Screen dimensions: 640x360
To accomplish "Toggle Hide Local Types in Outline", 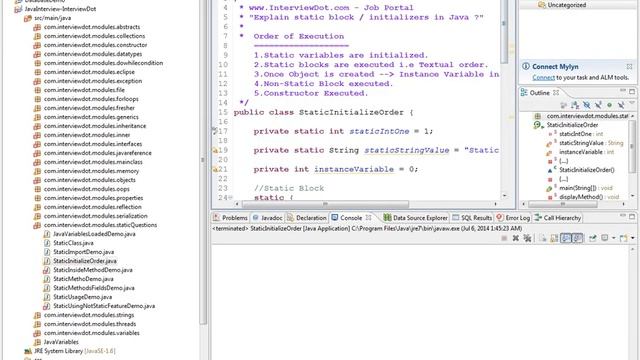I will tap(621, 105).
